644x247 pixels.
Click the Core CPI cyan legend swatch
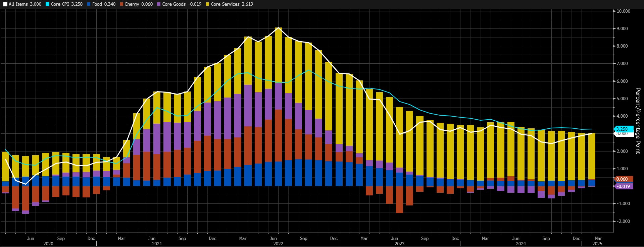(47, 4)
